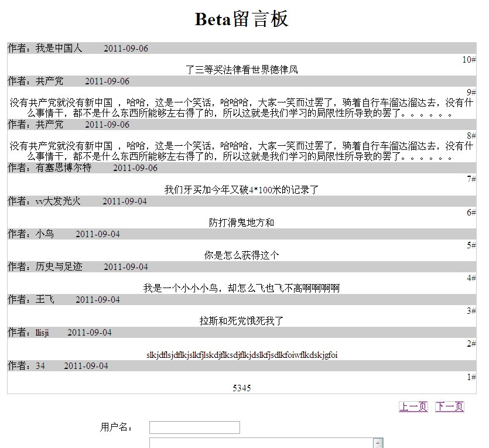
Task: Click message 了三等奖法律看世界德律风
Action: coord(242,70)
